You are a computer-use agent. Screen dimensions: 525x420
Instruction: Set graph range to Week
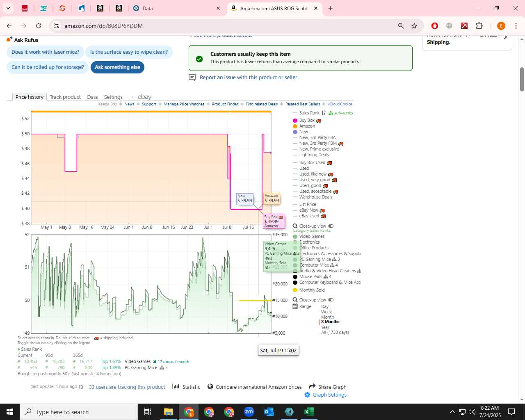point(326,312)
